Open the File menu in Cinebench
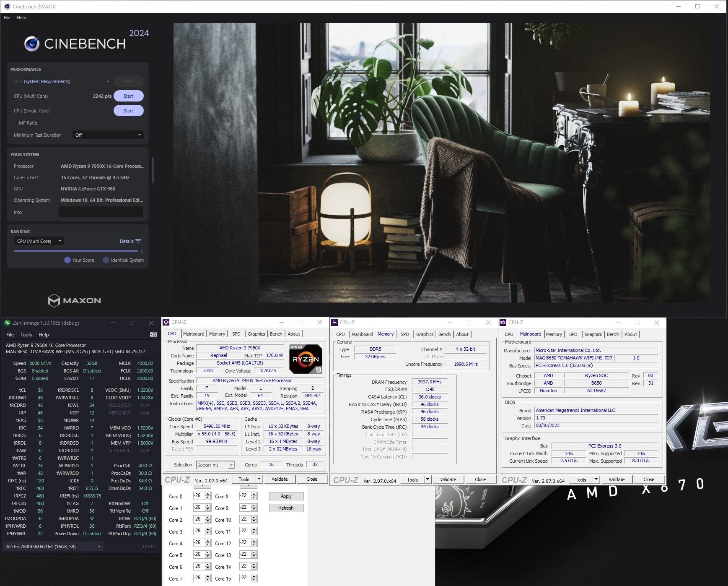The image size is (728, 586). click(7, 18)
